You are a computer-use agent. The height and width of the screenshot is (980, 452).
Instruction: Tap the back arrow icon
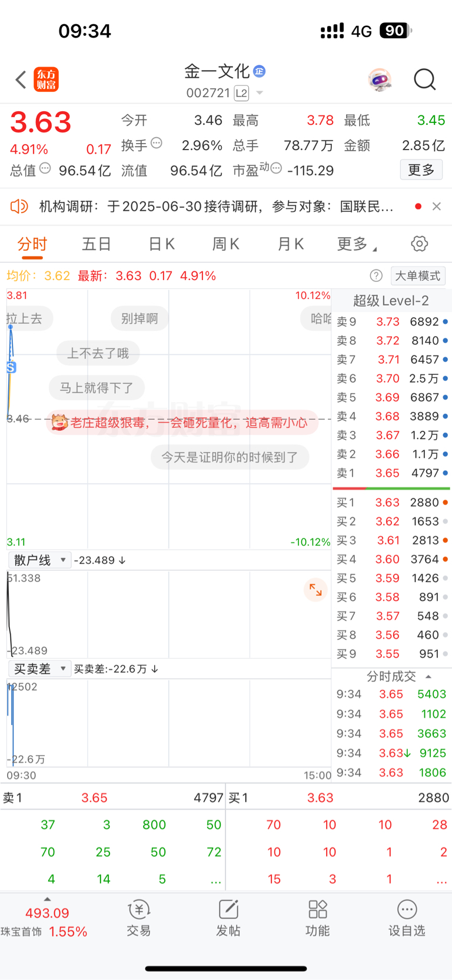(x=21, y=79)
